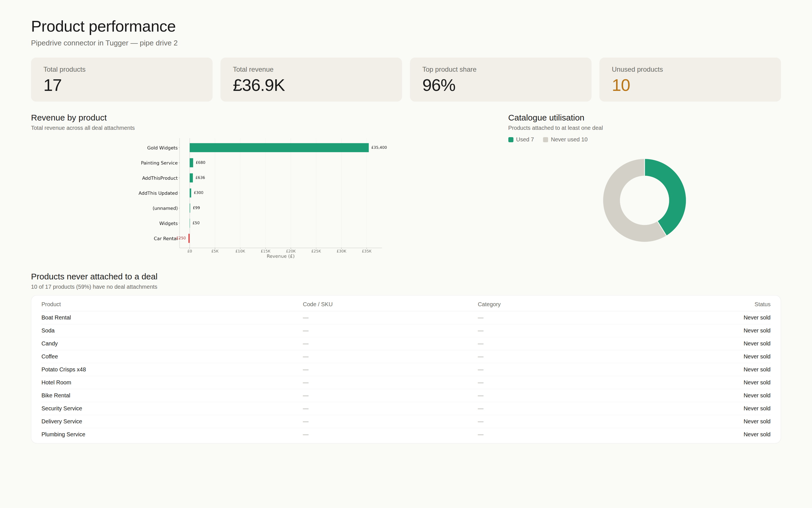Image resolution: width=812 pixels, height=508 pixels.
Task: Click the £680 bar value label
Action: 200,163
